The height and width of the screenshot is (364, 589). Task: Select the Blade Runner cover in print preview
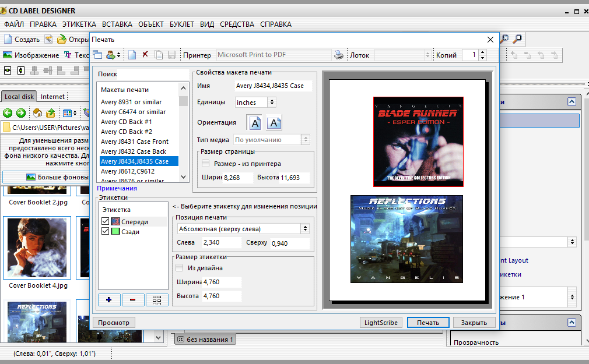pyautogui.click(x=418, y=142)
